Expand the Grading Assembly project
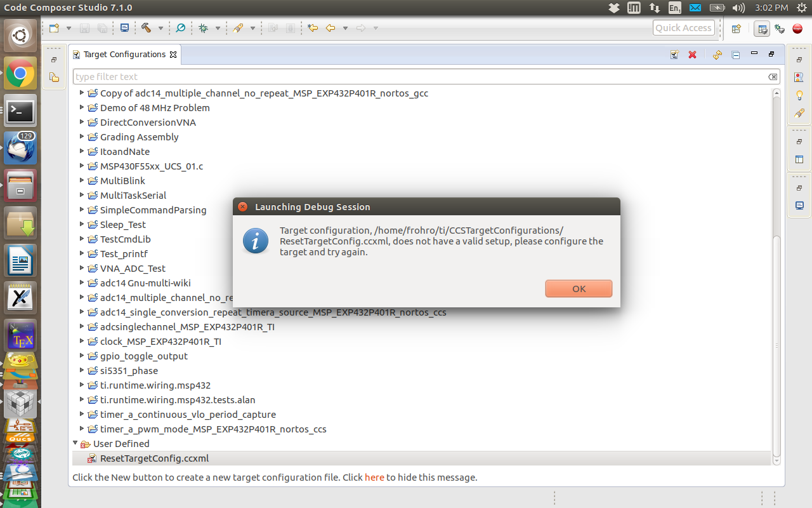The width and height of the screenshot is (812, 508). [82, 137]
